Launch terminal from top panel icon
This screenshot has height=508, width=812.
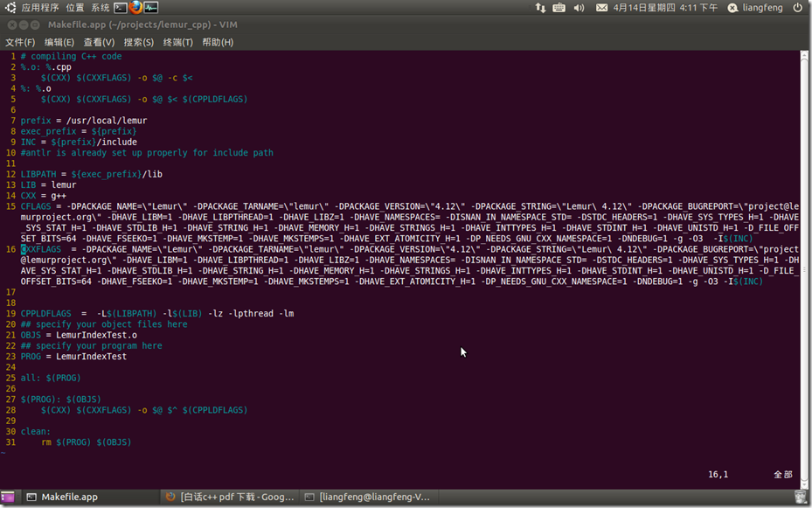(x=120, y=8)
